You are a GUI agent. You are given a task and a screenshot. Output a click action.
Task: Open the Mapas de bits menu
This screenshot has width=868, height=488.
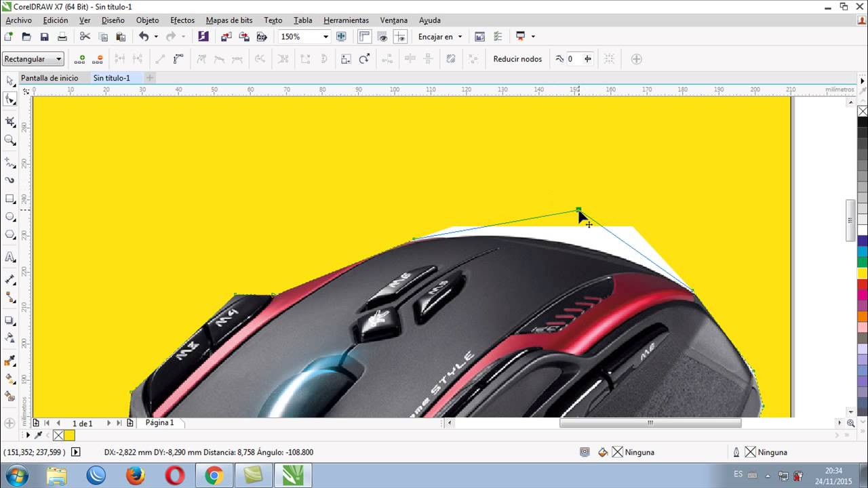point(229,20)
